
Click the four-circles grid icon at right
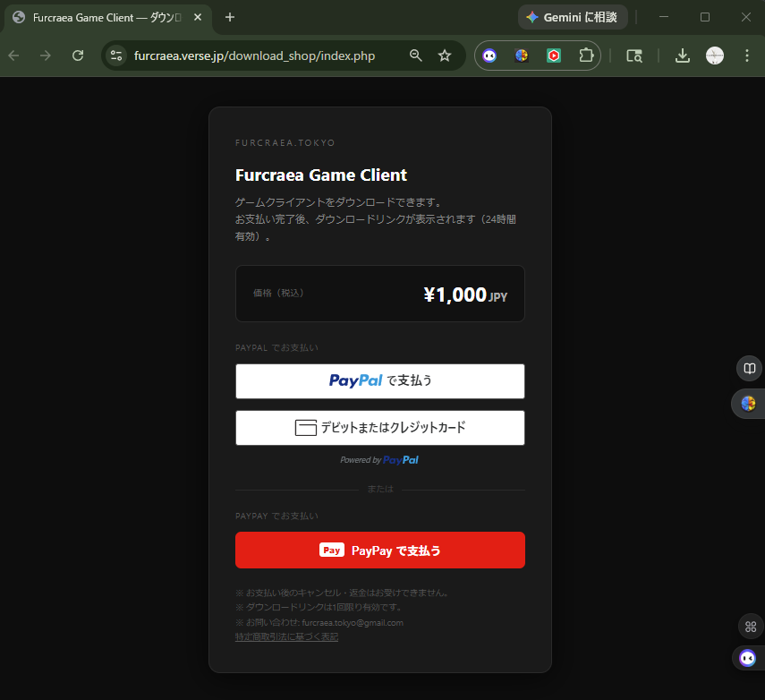click(751, 627)
